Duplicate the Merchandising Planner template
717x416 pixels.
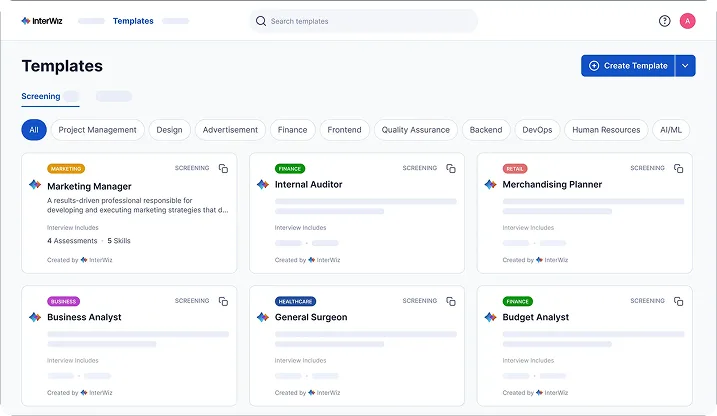(x=679, y=169)
